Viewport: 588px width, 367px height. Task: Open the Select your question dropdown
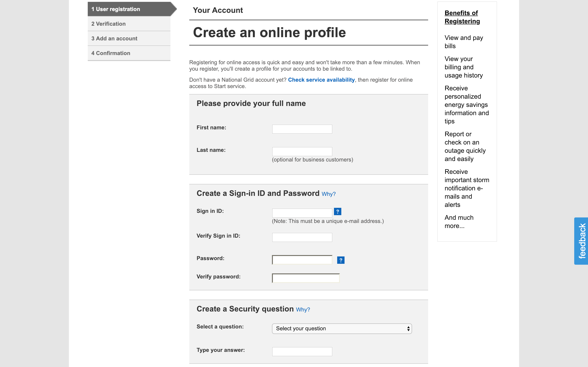[342, 329]
